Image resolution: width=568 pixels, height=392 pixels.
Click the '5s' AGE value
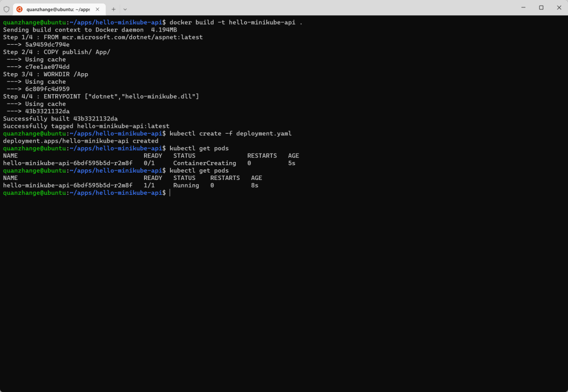pos(291,164)
